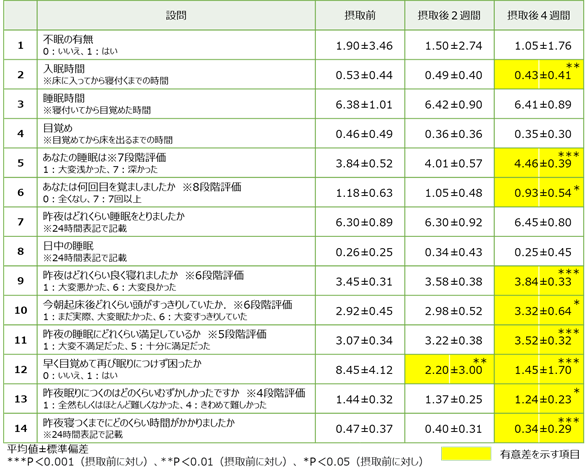Select highlighted cell 0.93±0.54
588x474 pixels.
coord(539,192)
